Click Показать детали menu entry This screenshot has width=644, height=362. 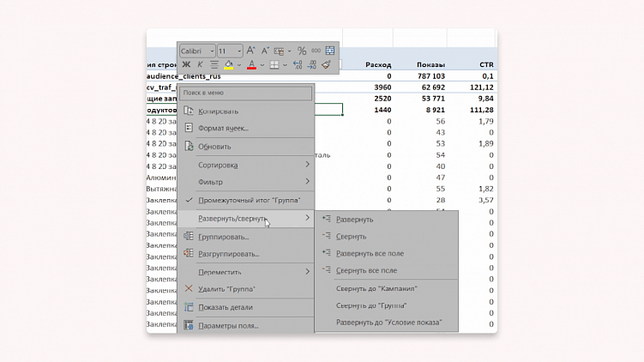tap(225, 307)
